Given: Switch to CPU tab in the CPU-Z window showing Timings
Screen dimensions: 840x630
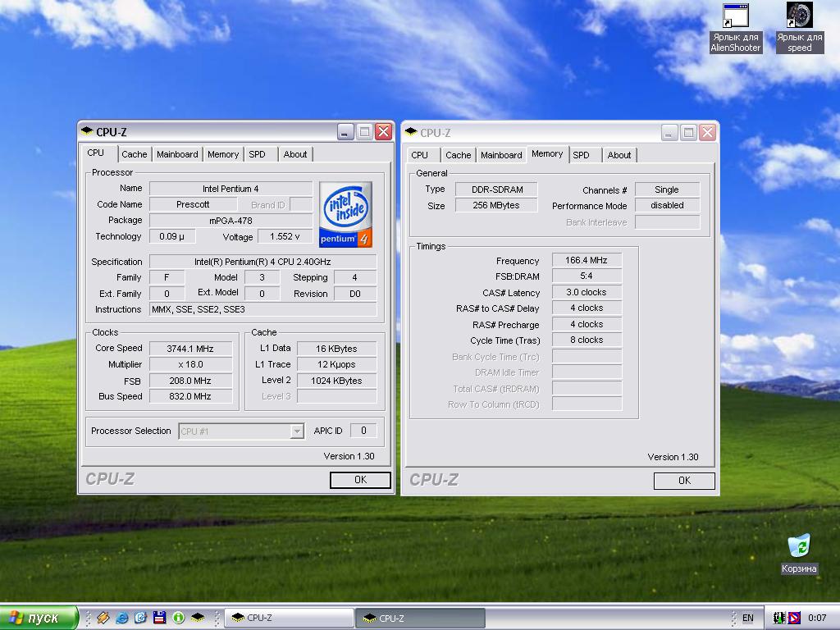Looking at the screenshot, I should [x=419, y=155].
